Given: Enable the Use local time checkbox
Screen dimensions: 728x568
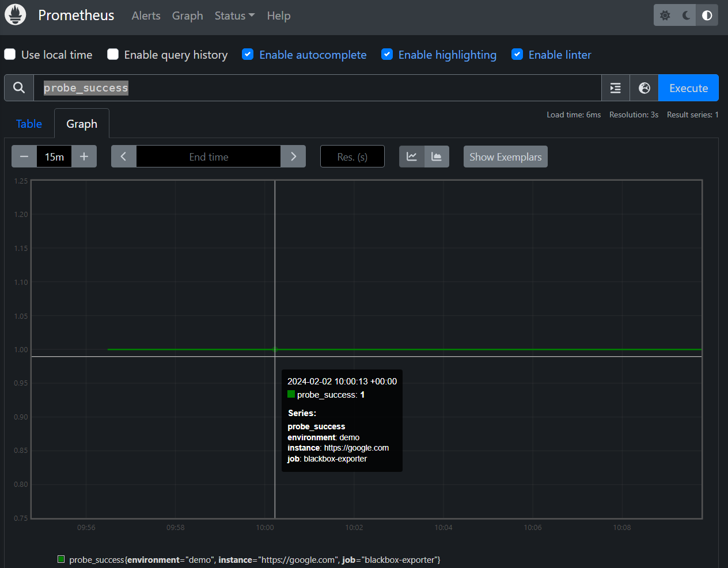Looking at the screenshot, I should [x=10, y=55].
